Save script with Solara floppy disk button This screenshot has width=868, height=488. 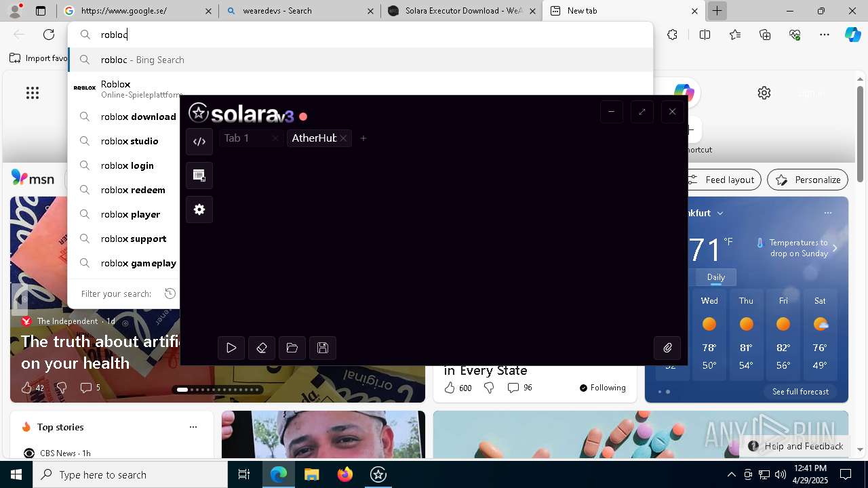(323, 348)
